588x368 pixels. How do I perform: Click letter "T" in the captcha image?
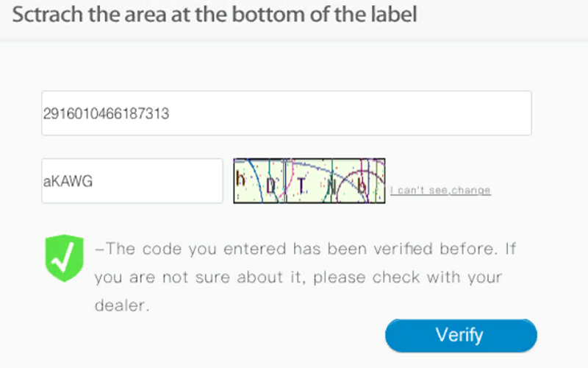pos(301,185)
